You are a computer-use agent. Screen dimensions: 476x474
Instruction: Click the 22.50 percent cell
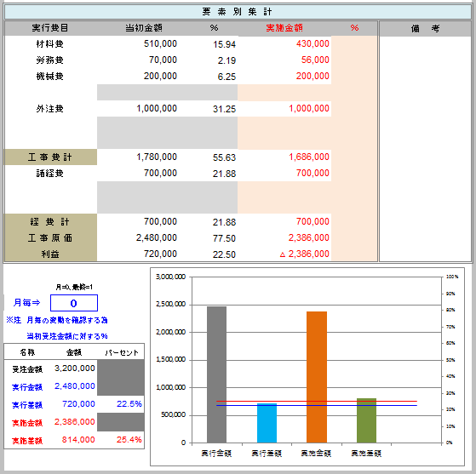click(224, 254)
